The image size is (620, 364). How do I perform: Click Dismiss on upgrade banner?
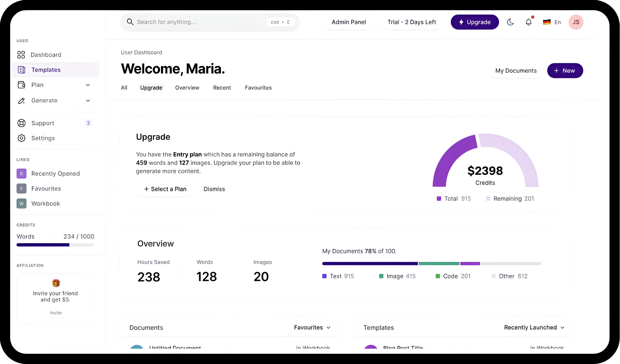point(214,189)
